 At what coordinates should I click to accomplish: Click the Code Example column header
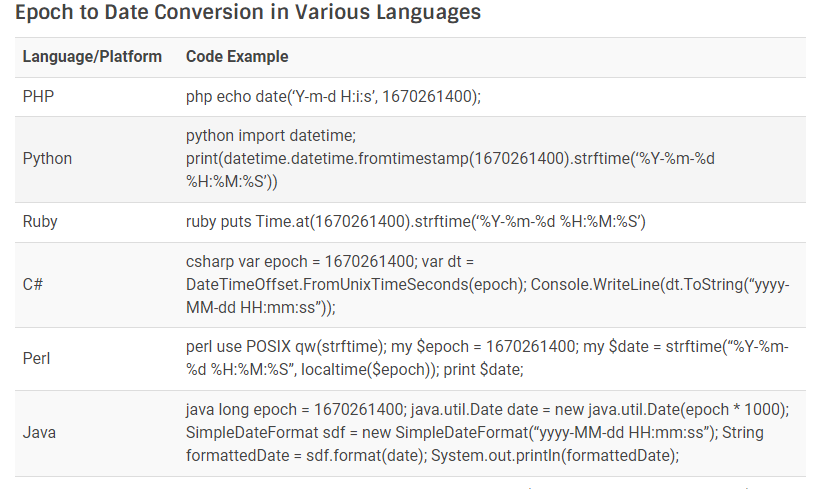(x=237, y=56)
